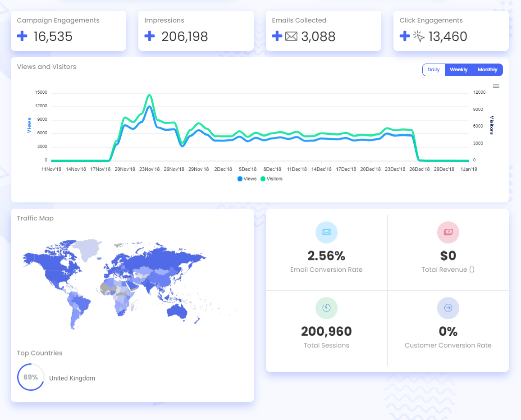The image size is (521, 420).
Task: Click the 69% circular progress indicator
Action: 31,377
